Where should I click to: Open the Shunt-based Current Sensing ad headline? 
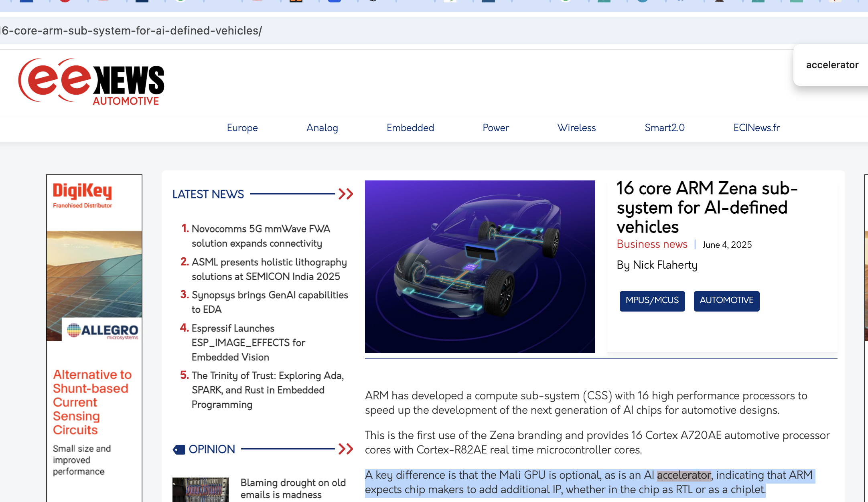tap(92, 402)
